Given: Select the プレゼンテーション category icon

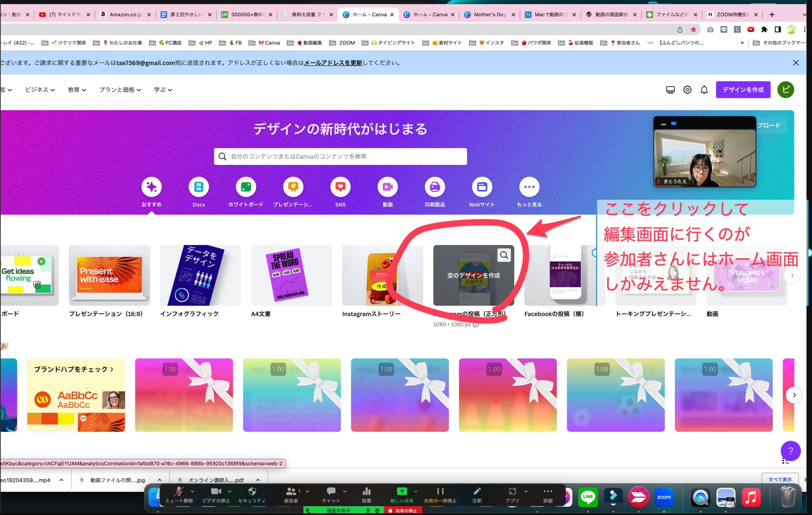Looking at the screenshot, I should tap(293, 187).
